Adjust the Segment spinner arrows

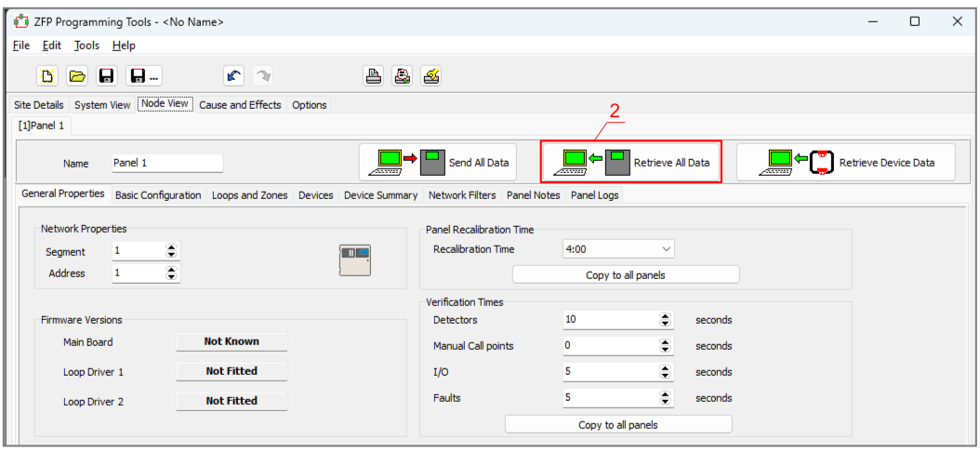[171, 251]
